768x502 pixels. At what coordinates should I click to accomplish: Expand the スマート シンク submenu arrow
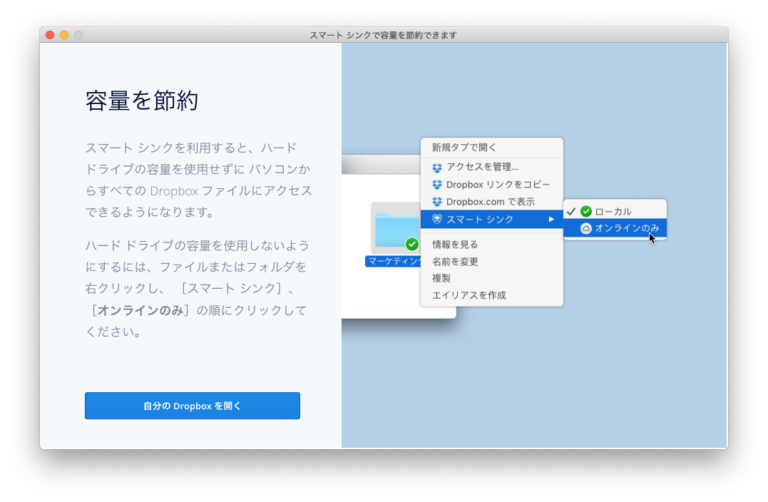point(551,219)
